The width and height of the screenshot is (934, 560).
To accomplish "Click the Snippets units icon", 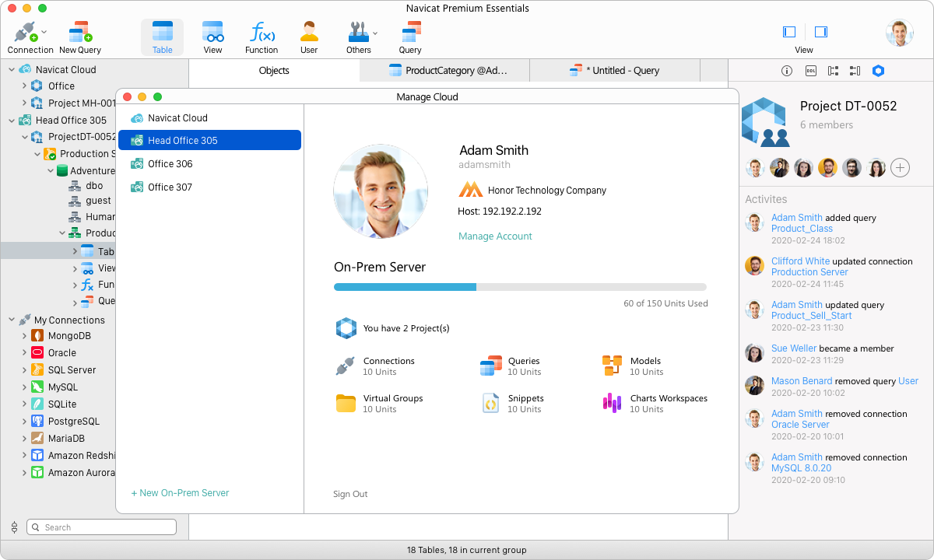I will tap(490, 403).
